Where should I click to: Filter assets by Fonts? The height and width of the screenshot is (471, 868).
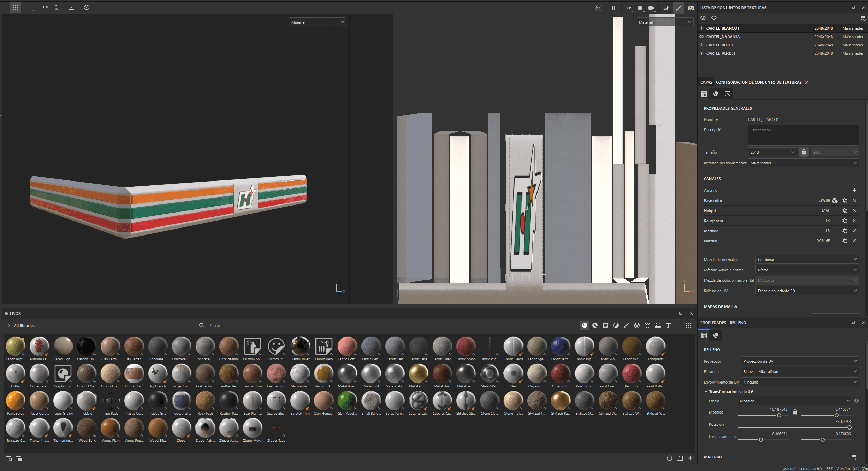click(x=668, y=325)
